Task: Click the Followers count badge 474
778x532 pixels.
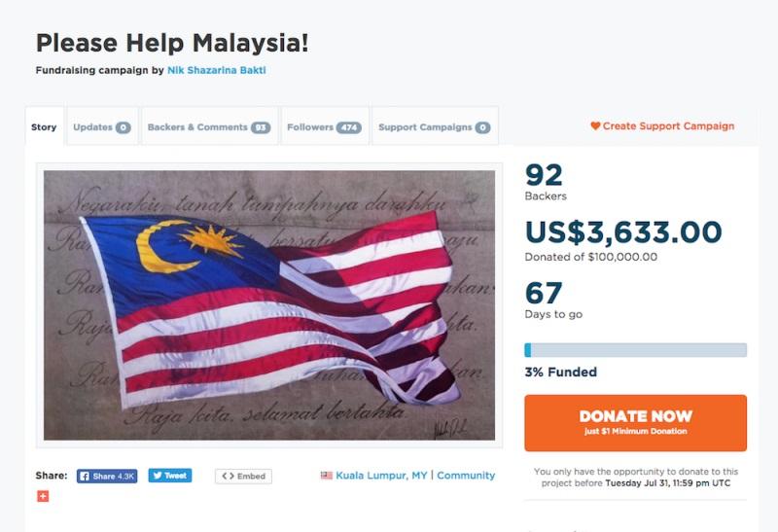Action: (x=349, y=127)
